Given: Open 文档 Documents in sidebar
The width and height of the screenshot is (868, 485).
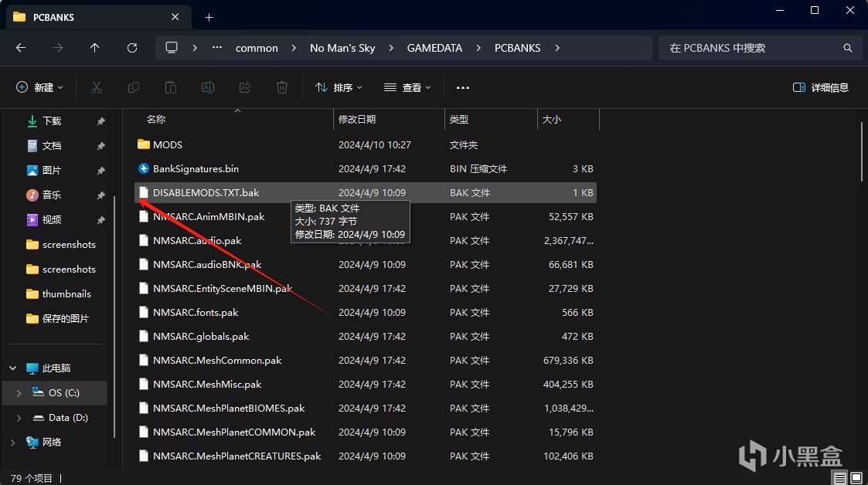Looking at the screenshot, I should [52, 146].
